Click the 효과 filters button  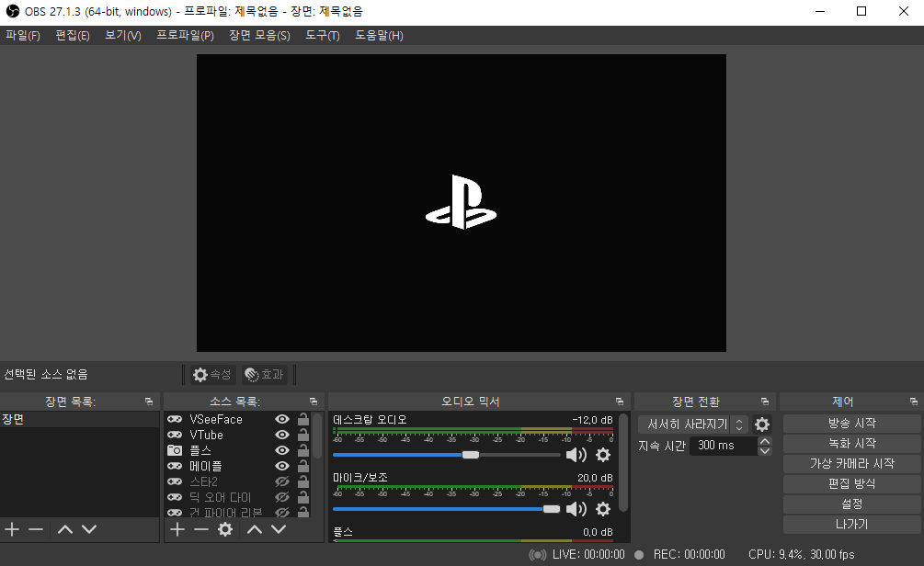(x=265, y=375)
